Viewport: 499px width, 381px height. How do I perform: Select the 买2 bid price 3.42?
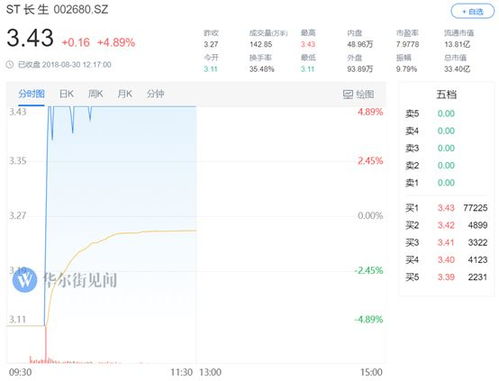(x=446, y=225)
